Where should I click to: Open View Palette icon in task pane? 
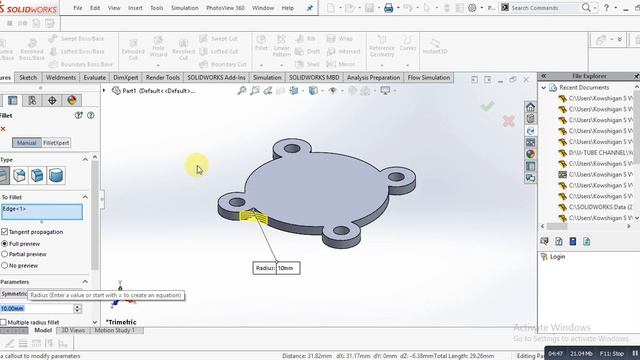530,142
